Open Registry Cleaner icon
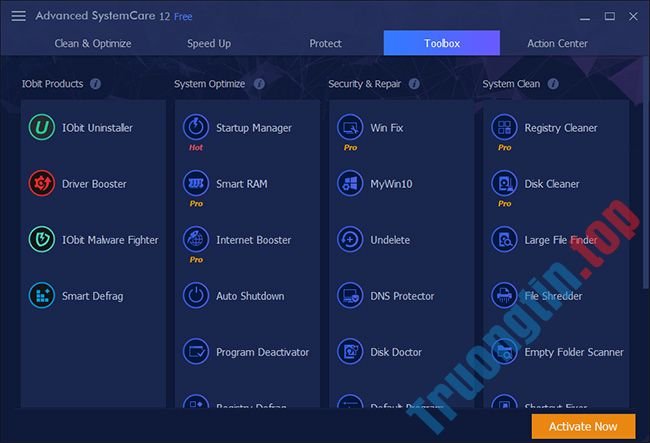 (x=504, y=127)
